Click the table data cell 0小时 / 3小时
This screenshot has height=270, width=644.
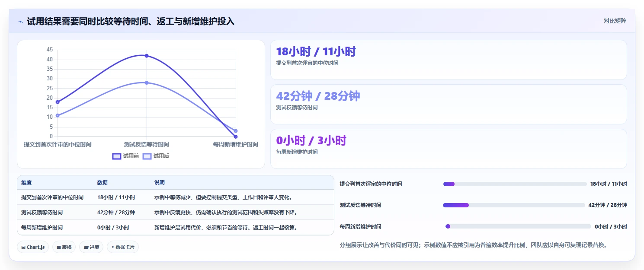[113, 227]
